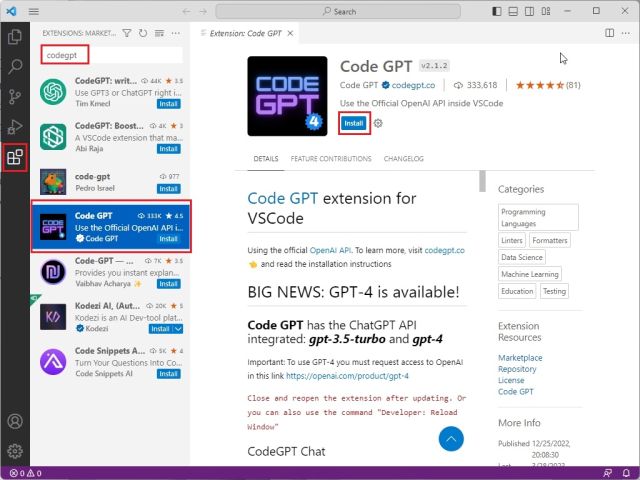Select the Code Snippets AI icon
This screenshot has height=480, width=640.
[53, 362]
